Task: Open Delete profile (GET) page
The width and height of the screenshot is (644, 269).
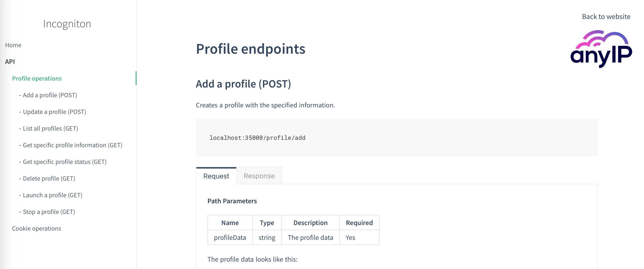Action: pyautogui.click(x=49, y=178)
